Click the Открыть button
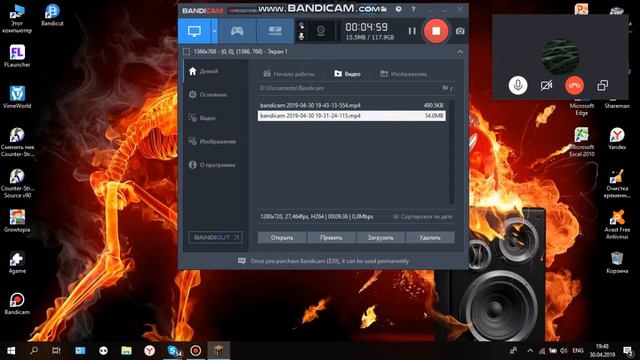Viewport: 640px width, 360px height. click(282, 238)
